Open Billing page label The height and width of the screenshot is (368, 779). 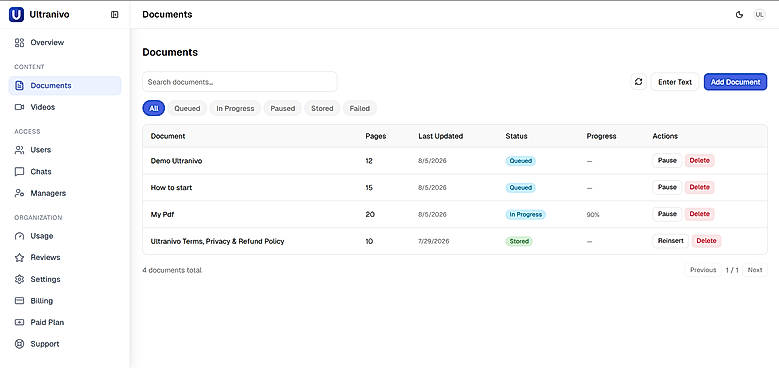42,300
